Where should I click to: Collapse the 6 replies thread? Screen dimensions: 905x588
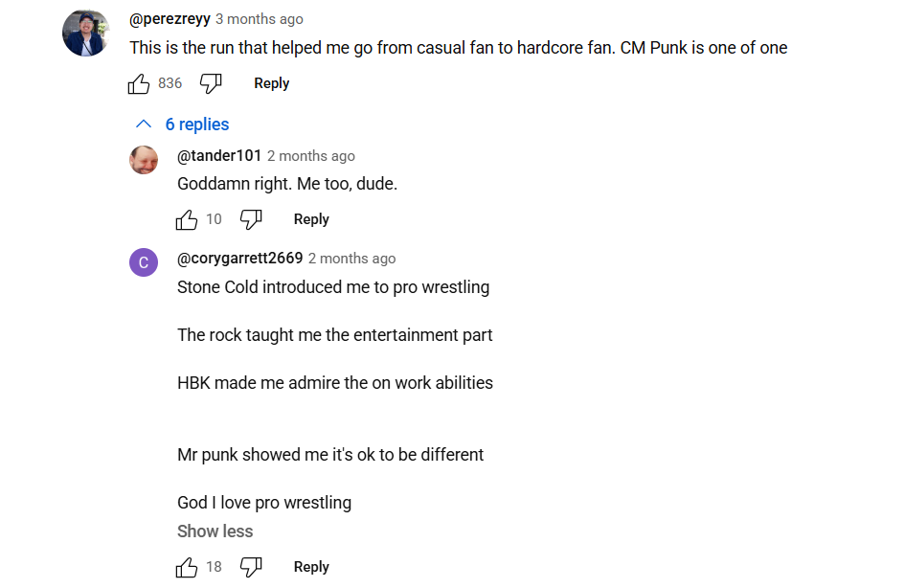[182, 124]
